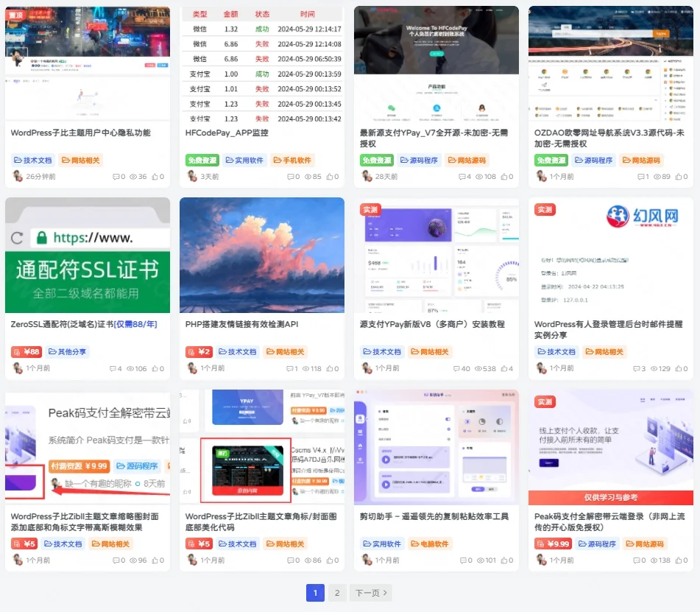Click views eye icon on PHP友情链接 card

point(306,368)
